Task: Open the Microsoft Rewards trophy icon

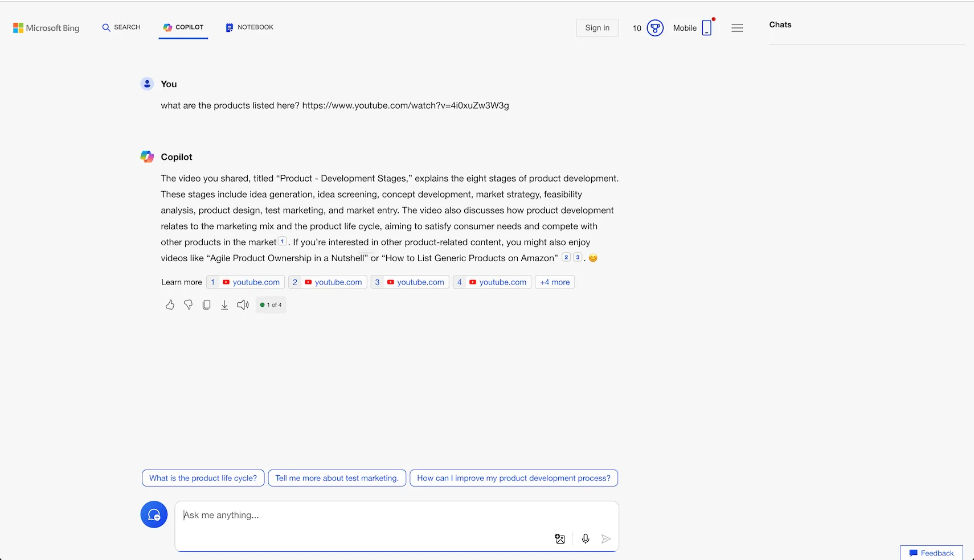Action: coord(655,28)
